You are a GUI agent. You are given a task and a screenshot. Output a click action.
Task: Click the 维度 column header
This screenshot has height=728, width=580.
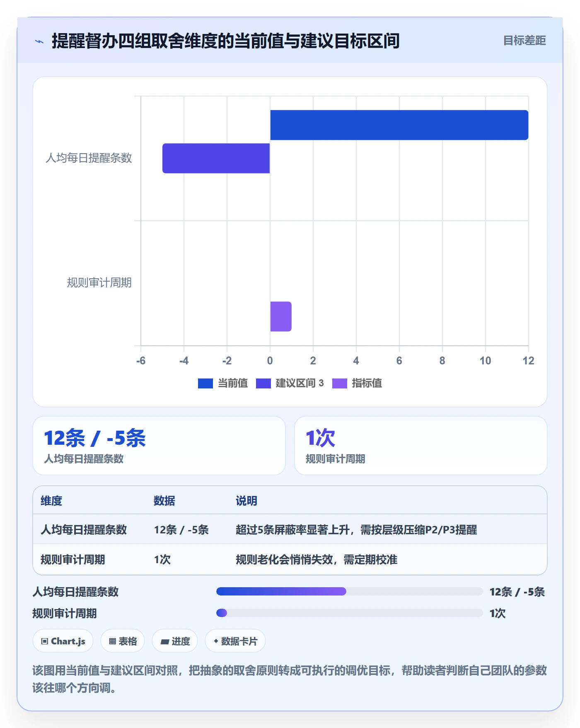tap(51, 501)
